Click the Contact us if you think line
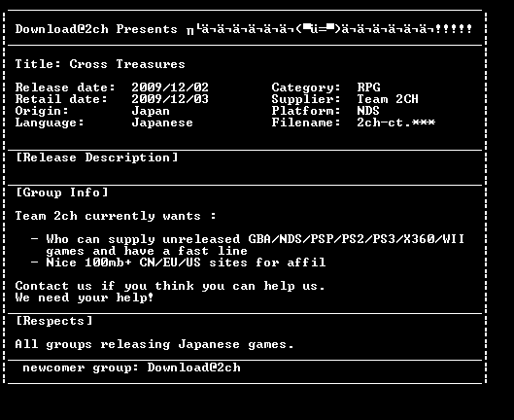 [x=170, y=286]
